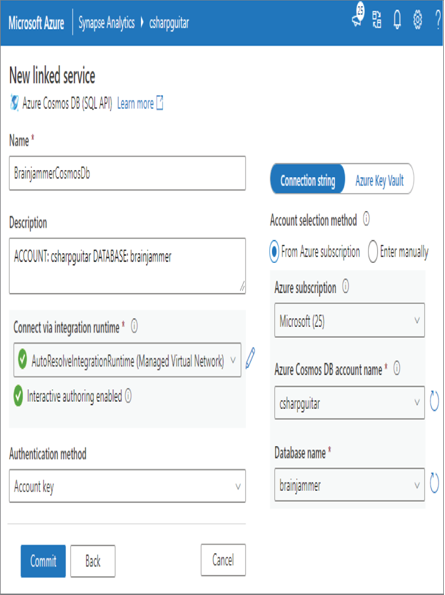Click info icon beside Azure subscription label
This screenshot has height=595, width=445.
coord(345,286)
